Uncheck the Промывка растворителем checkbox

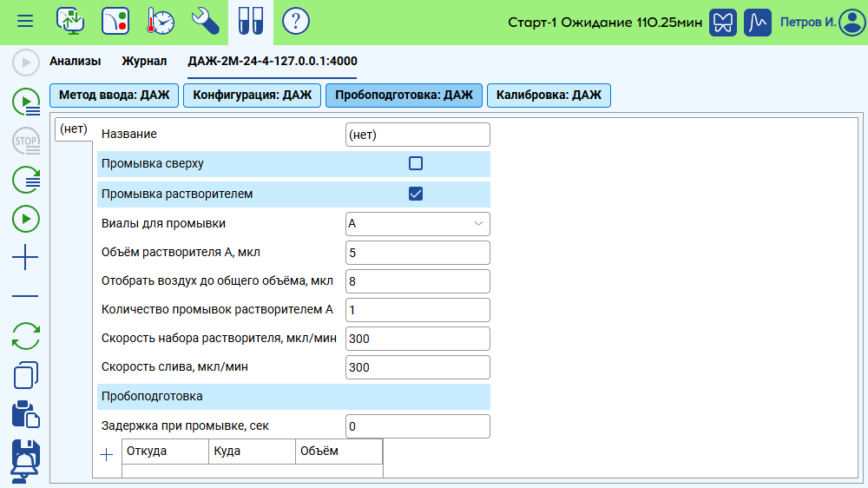pos(416,194)
